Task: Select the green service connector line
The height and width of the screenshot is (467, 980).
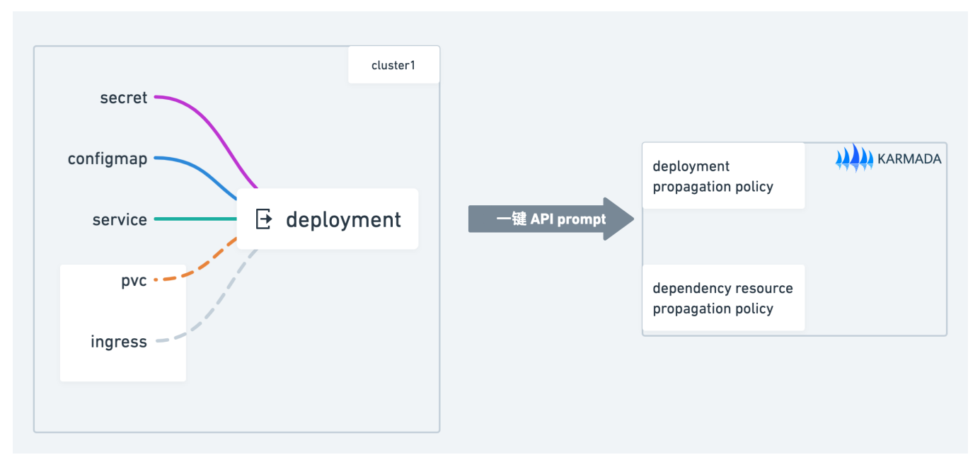Action: (195, 219)
